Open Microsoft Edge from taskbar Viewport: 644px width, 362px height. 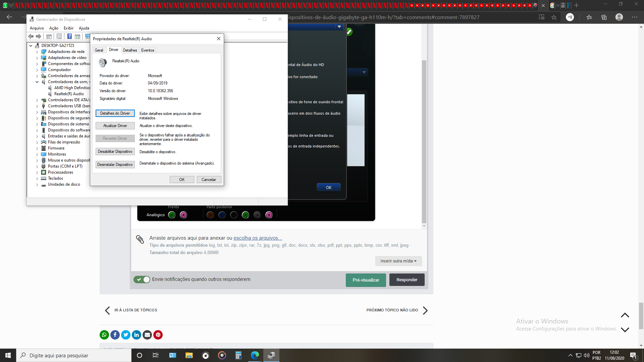(255, 355)
